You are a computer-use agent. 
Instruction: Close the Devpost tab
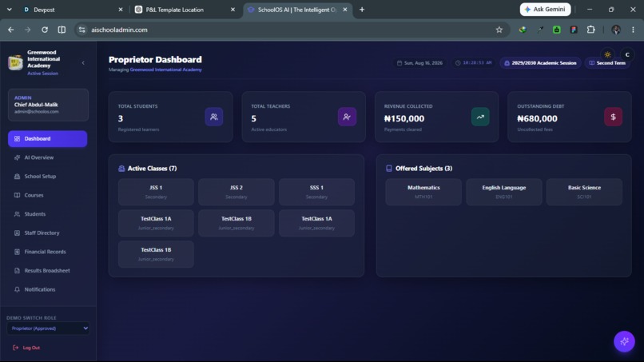(x=121, y=10)
